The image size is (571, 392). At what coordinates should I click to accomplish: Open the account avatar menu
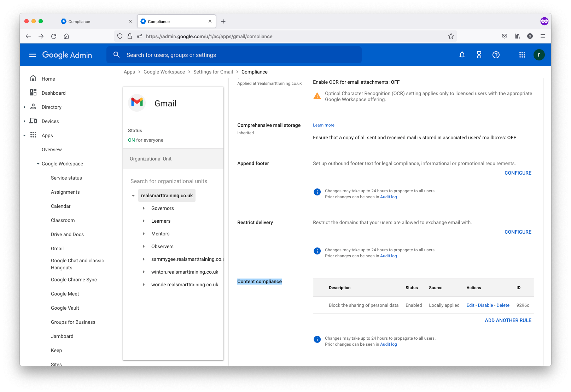pos(539,55)
